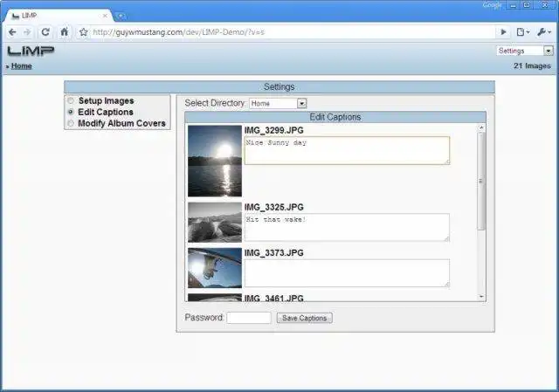Click the address bar URL
The image size is (559, 392).
tap(178, 32)
